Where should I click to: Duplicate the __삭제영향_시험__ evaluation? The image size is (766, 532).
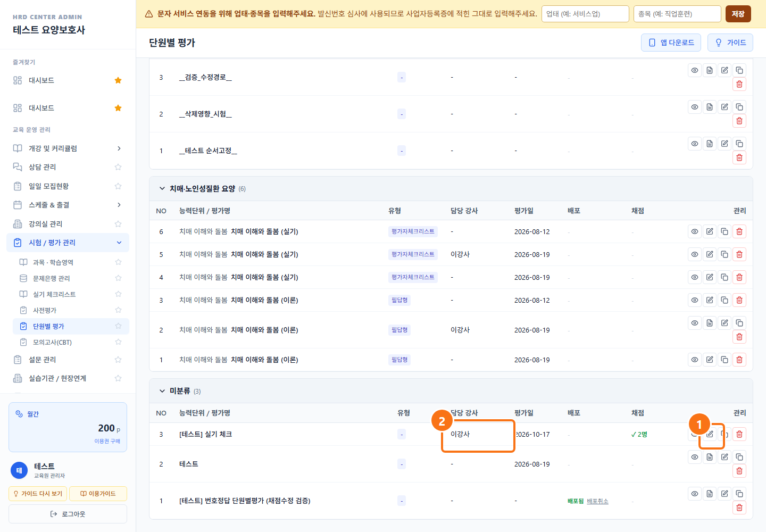739,107
